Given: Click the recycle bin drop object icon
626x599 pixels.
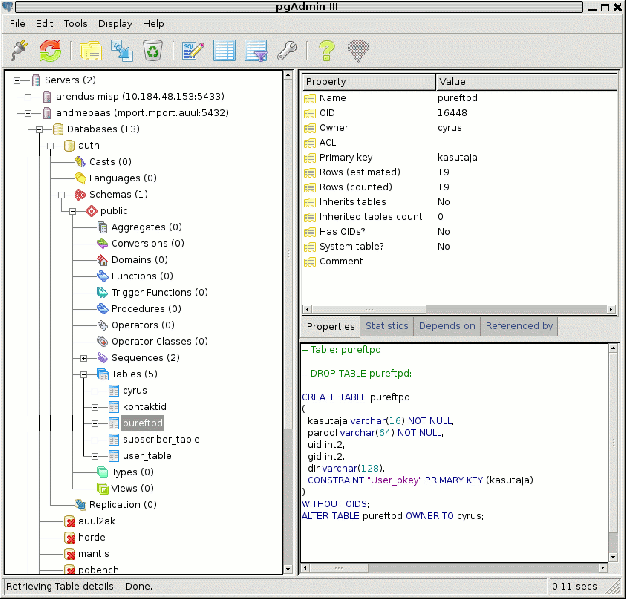Looking at the screenshot, I should click(153, 51).
